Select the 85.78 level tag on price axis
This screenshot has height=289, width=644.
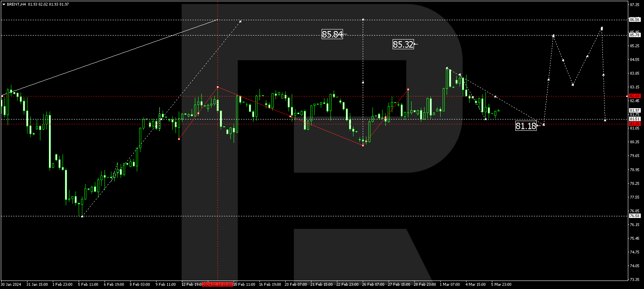pos(635,35)
